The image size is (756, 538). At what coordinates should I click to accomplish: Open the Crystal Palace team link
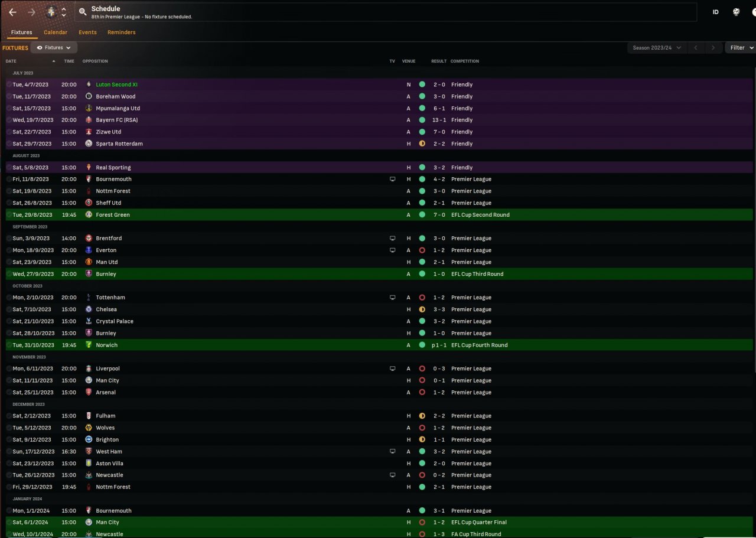[x=115, y=321]
